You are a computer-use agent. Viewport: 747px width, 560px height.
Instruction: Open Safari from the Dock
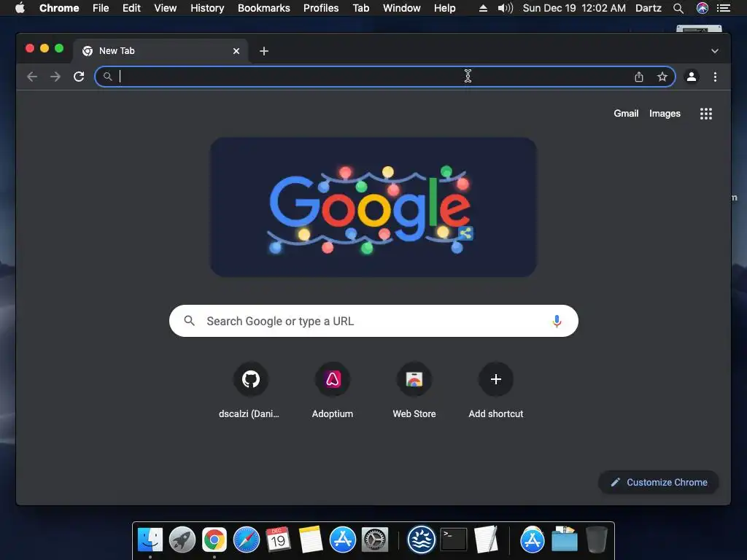click(x=247, y=540)
